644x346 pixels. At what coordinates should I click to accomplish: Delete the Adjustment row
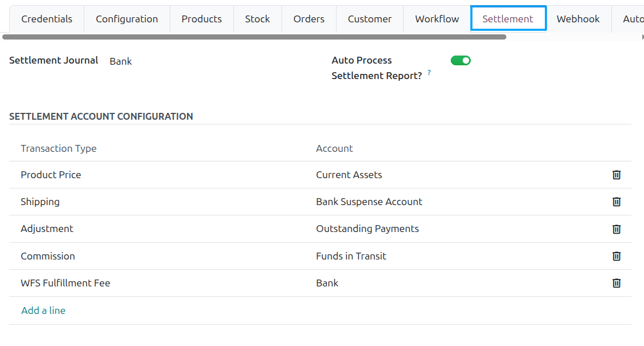pos(616,229)
